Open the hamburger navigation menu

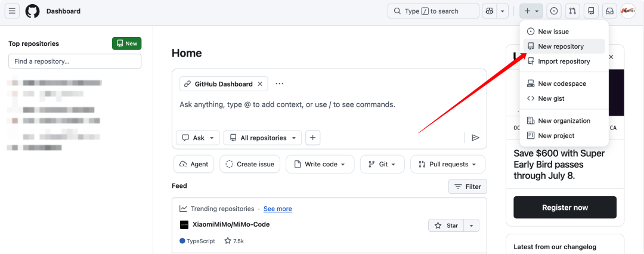tap(12, 11)
